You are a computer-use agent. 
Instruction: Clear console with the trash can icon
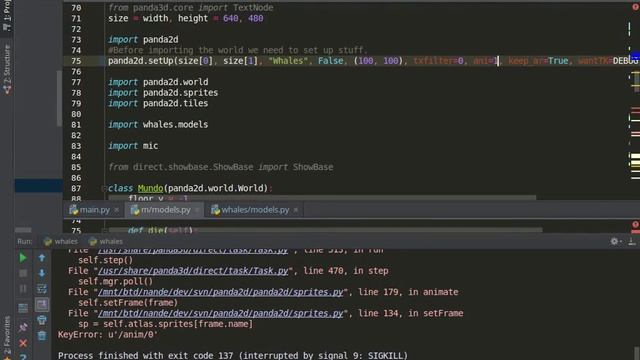pos(42,336)
